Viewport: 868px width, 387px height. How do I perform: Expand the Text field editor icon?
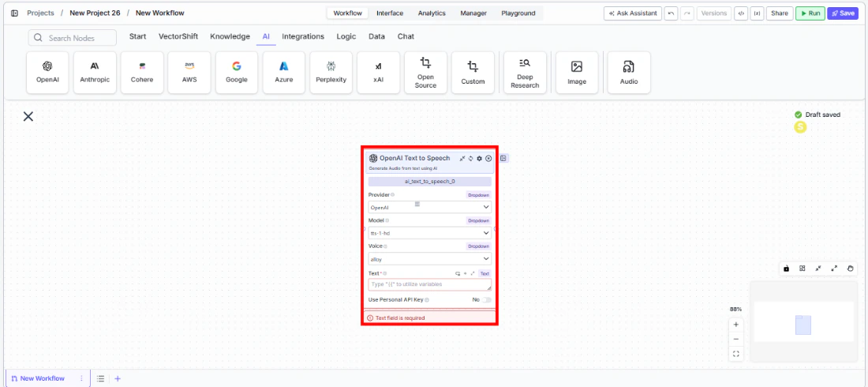point(473,273)
